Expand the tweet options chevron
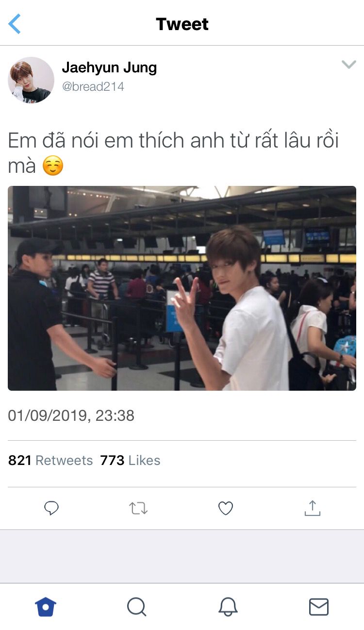This screenshot has width=364, height=630. (x=348, y=65)
